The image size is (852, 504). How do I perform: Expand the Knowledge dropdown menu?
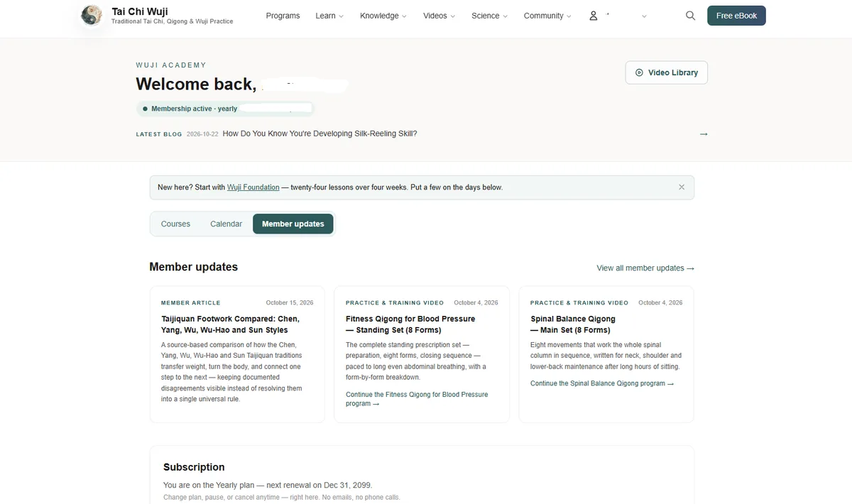tap(383, 16)
